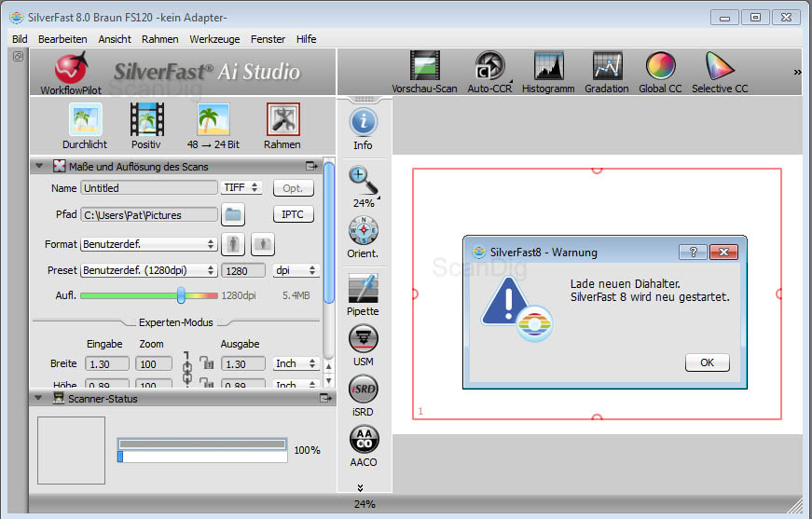Edit the Pfad field C:\Users\Pat\Pictures

(x=149, y=214)
